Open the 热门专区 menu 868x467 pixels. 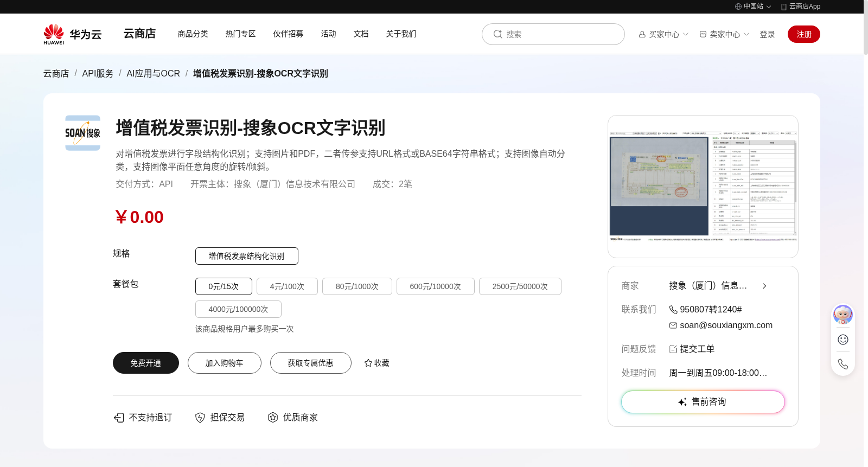coord(241,34)
